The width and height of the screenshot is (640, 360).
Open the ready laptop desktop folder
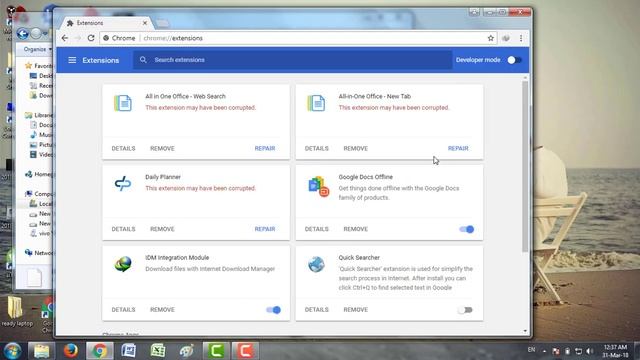click(16, 311)
